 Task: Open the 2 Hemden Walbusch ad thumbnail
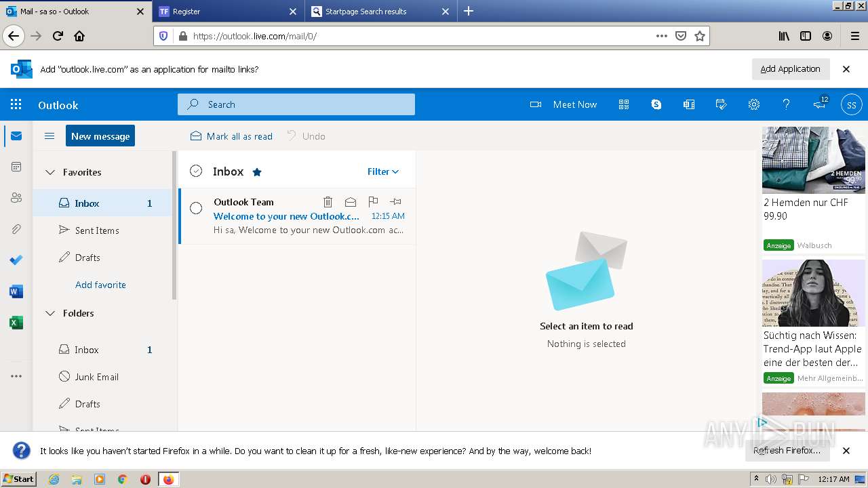click(x=814, y=160)
